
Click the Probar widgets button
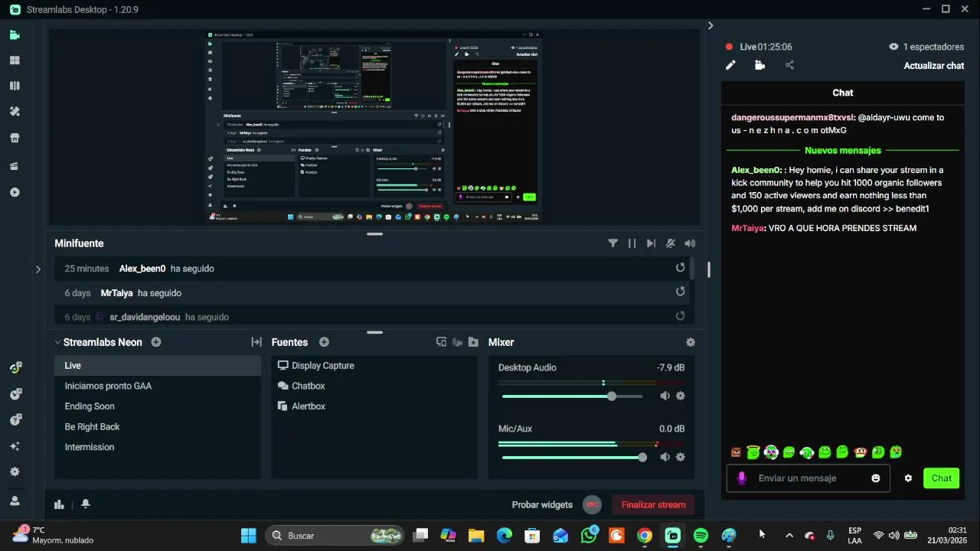click(542, 504)
